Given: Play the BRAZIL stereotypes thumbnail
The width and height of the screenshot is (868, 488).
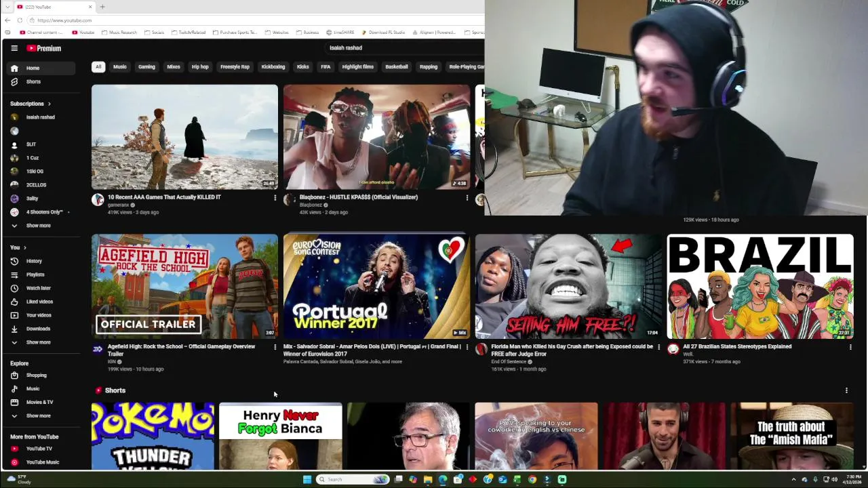Looking at the screenshot, I should pyautogui.click(x=760, y=286).
